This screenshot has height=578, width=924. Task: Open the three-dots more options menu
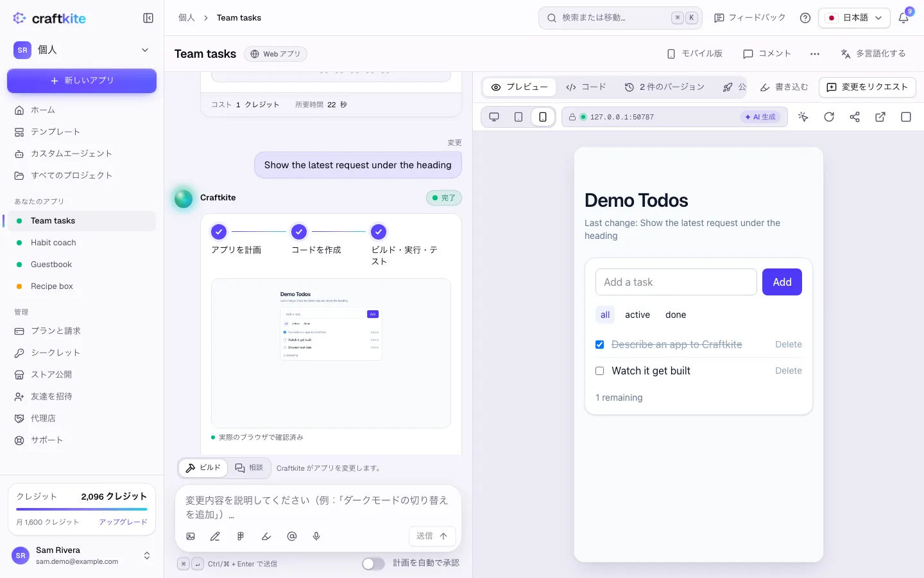[815, 54]
